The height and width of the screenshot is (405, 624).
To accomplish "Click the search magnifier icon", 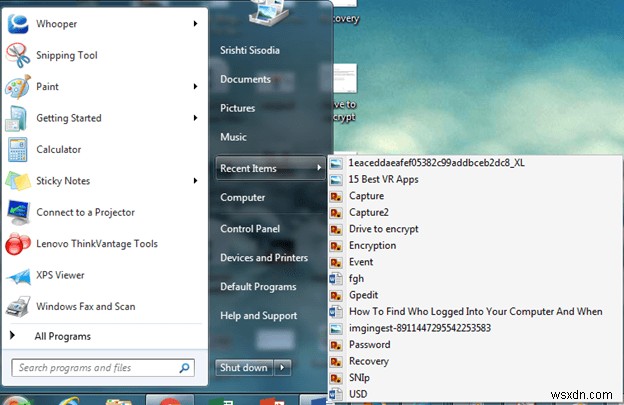I will pyautogui.click(x=184, y=368).
